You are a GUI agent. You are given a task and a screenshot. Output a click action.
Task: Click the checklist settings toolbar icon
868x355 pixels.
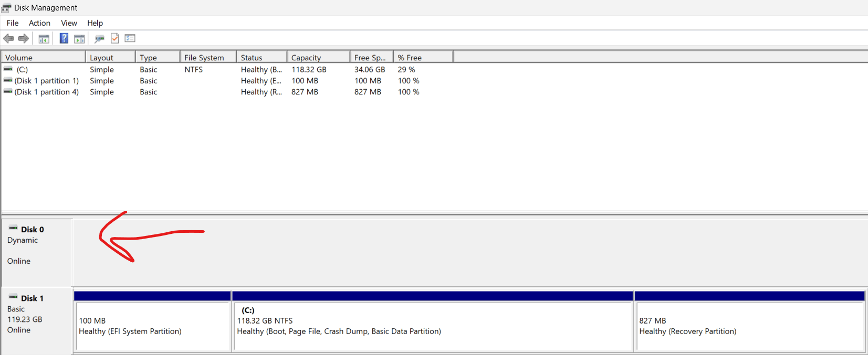click(130, 38)
